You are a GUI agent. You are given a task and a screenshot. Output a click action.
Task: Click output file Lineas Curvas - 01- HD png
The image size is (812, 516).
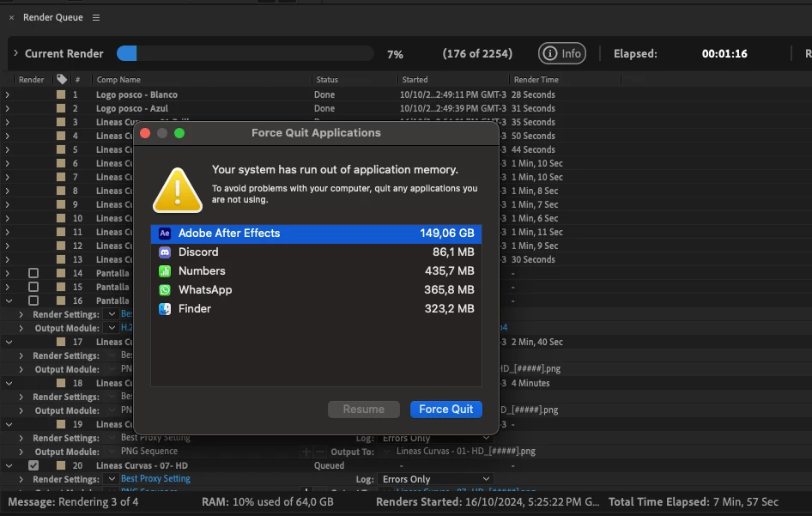tap(466, 452)
